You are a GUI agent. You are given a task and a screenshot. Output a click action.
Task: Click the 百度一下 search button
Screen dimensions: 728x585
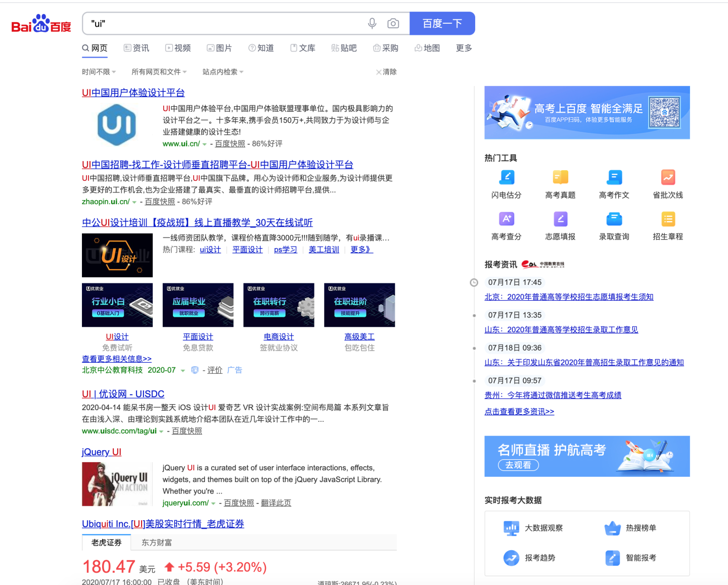pyautogui.click(x=442, y=23)
